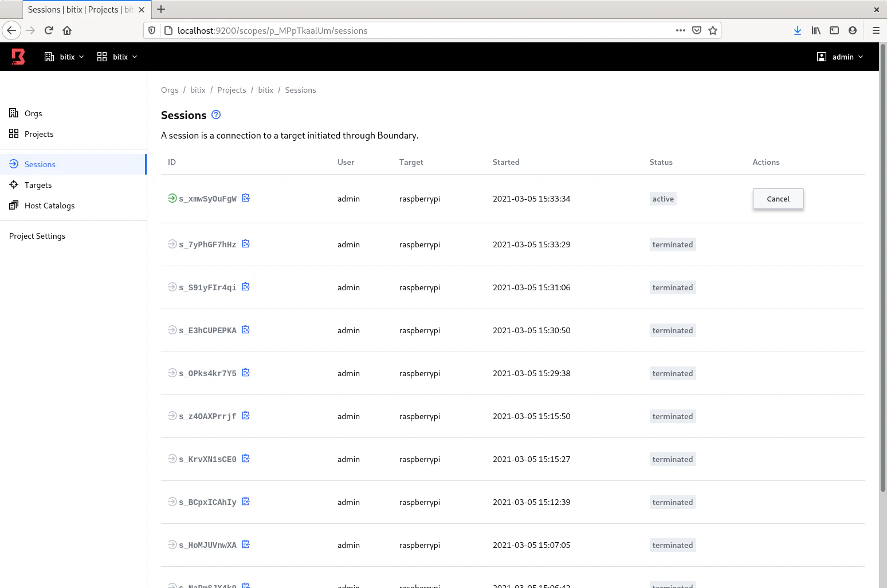Viewport: 887px width, 588px height.
Task: Open Targets in the sidebar
Action: pos(38,185)
